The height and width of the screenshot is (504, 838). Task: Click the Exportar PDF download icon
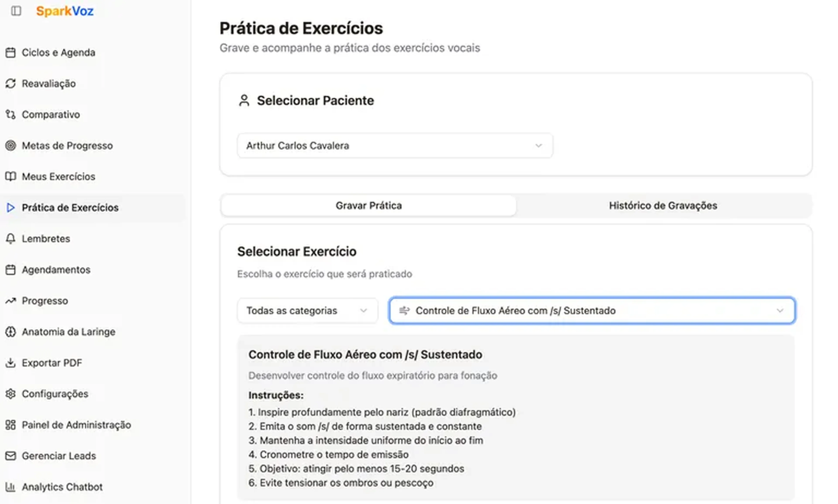click(10, 363)
